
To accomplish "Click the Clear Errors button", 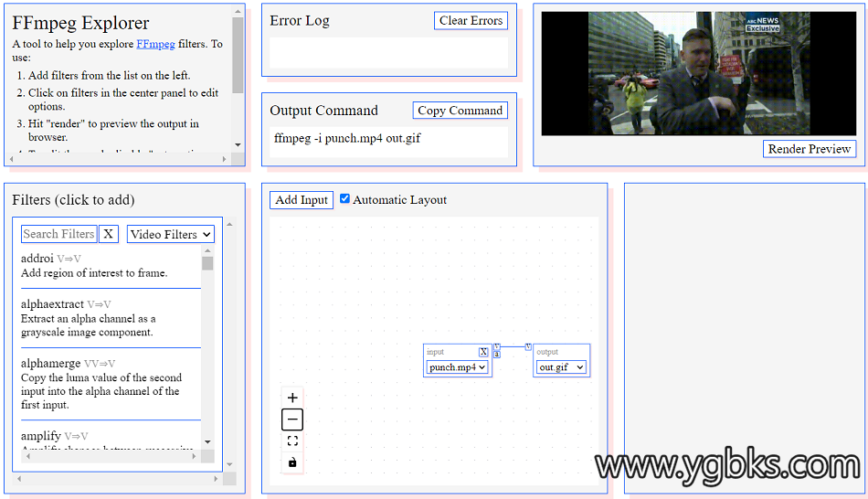I will pos(471,20).
